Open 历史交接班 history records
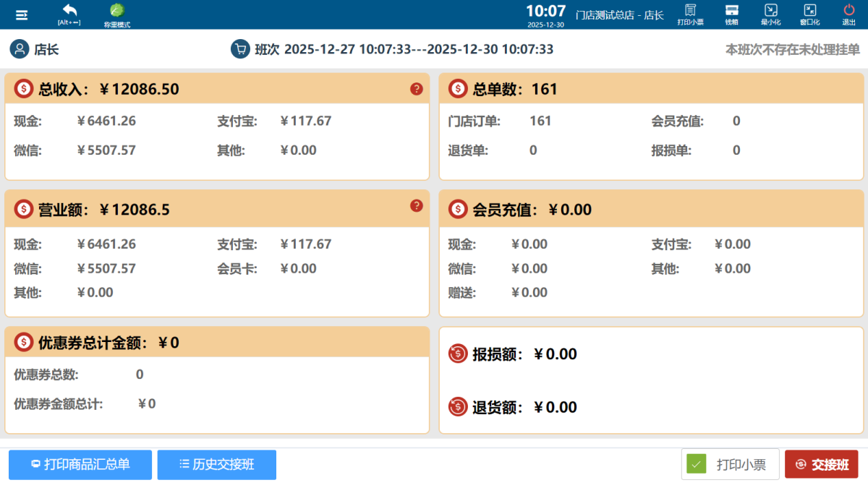 pos(216,465)
